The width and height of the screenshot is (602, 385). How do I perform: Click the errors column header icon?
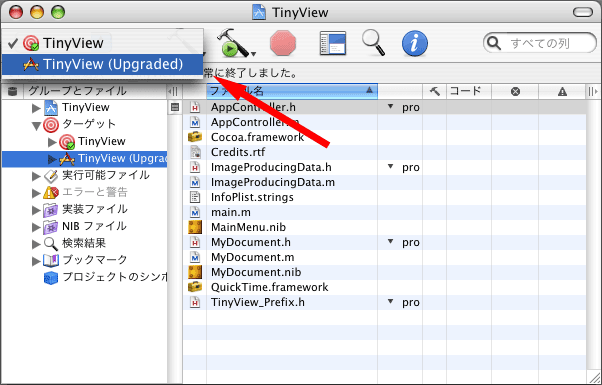click(515, 91)
